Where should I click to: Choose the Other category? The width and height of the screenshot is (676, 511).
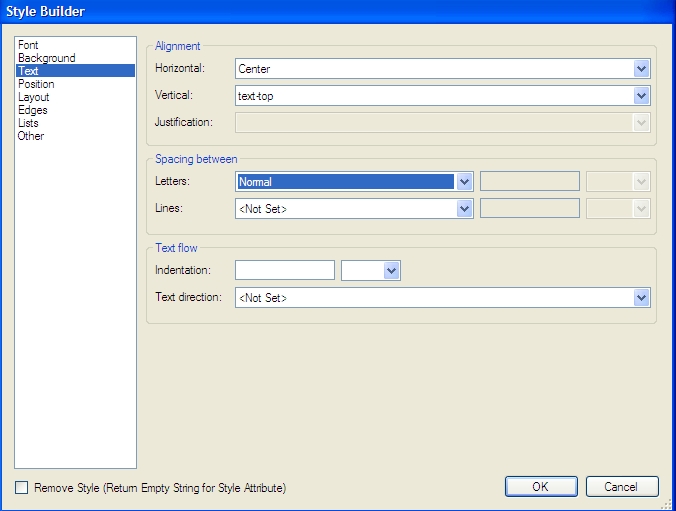click(31, 136)
